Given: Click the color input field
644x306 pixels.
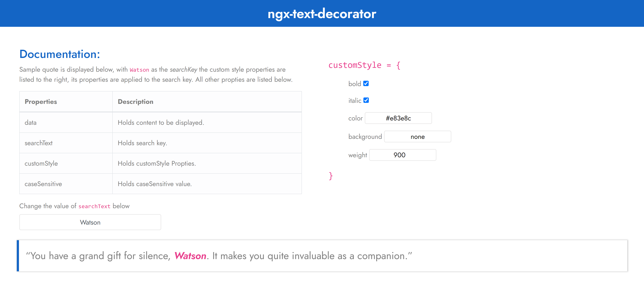Looking at the screenshot, I should pyautogui.click(x=398, y=118).
